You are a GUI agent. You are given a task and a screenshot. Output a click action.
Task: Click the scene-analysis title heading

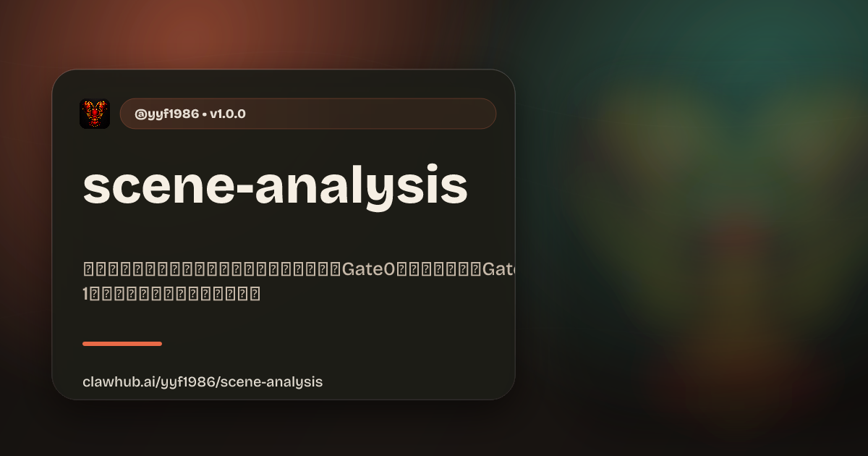275,187
